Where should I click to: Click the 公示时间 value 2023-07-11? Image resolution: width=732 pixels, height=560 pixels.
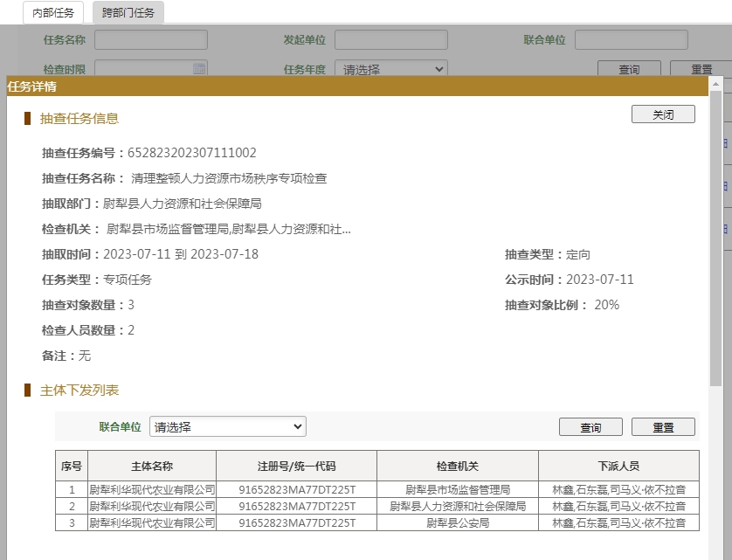600,280
